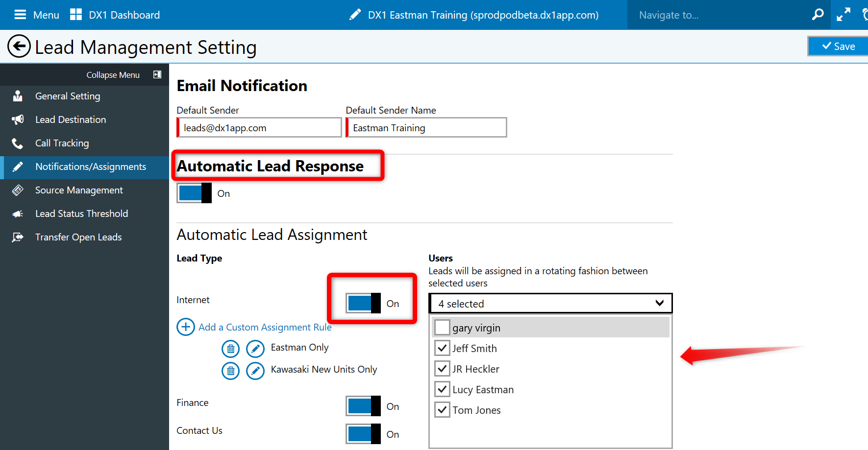Click the Collapse Menu panel icon

157,74
